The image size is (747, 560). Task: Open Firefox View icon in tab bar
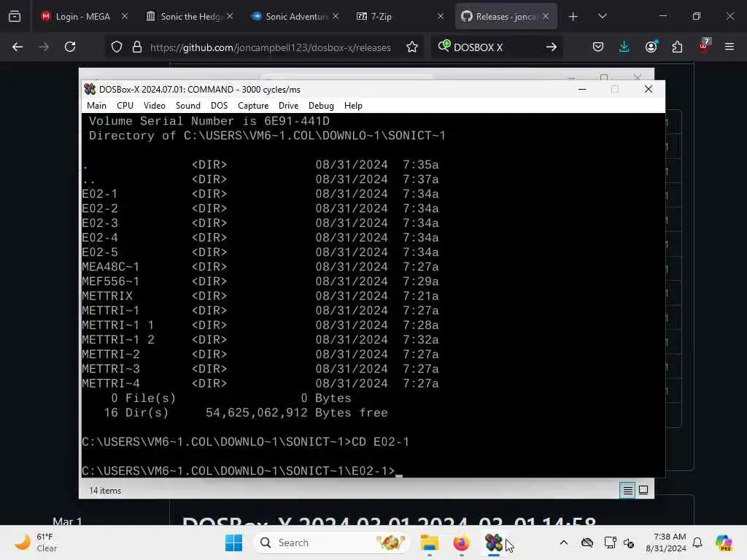click(15, 17)
